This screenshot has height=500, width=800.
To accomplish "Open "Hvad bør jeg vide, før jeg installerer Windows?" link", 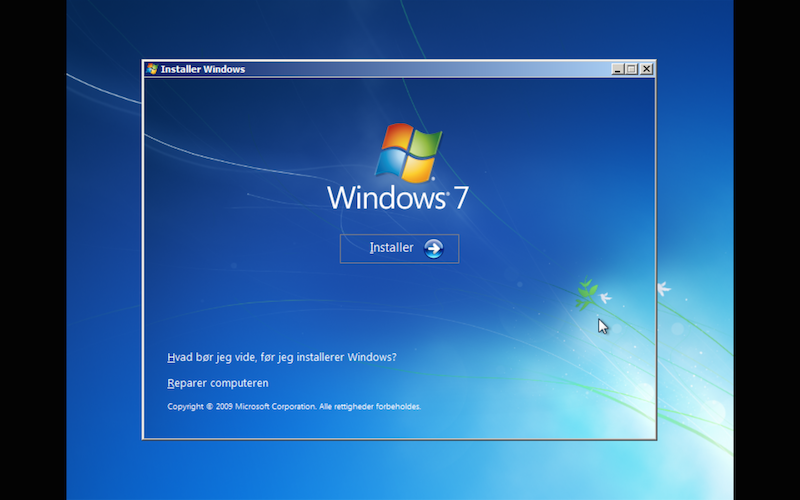I will (282, 357).
